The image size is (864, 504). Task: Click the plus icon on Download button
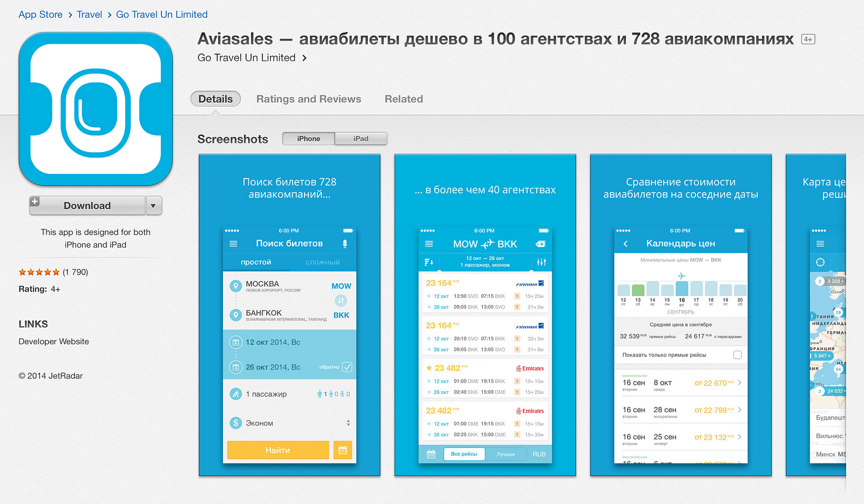point(35,201)
